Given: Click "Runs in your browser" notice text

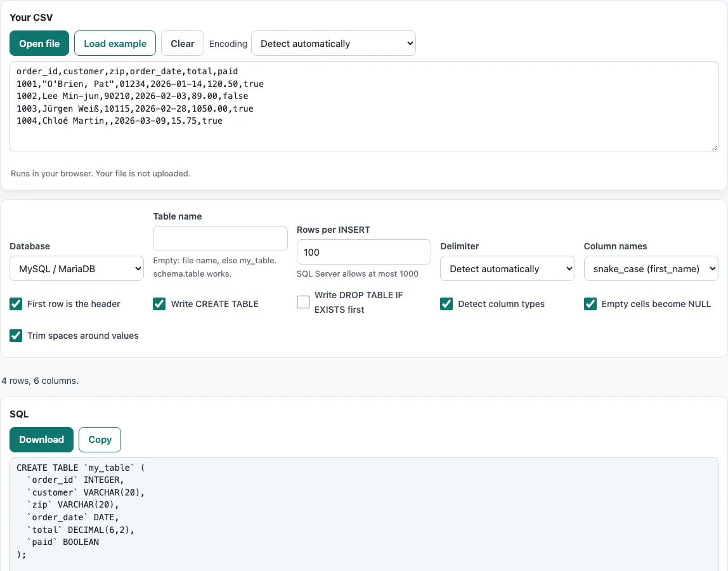Looking at the screenshot, I should click(x=100, y=173).
